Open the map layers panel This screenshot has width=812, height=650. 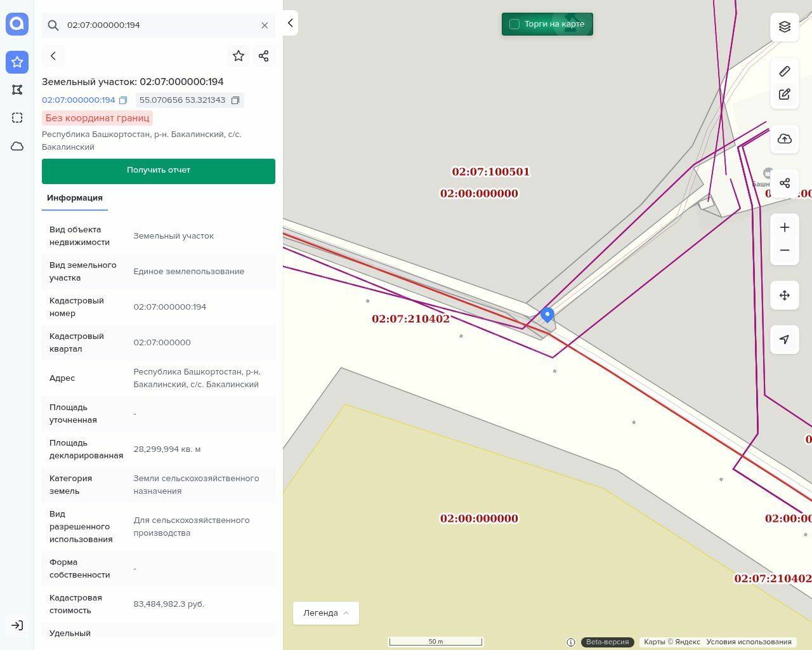785,27
